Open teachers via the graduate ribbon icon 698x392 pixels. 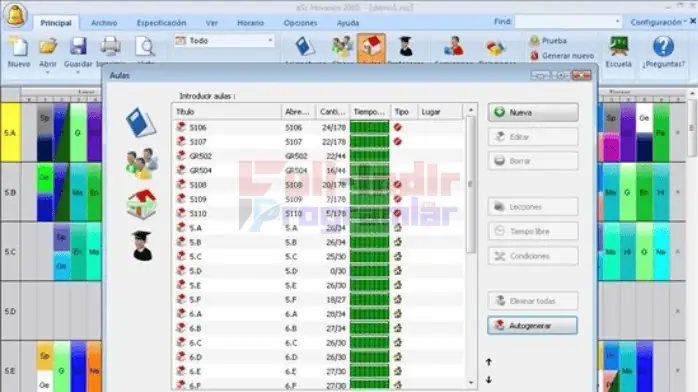pos(406,46)
